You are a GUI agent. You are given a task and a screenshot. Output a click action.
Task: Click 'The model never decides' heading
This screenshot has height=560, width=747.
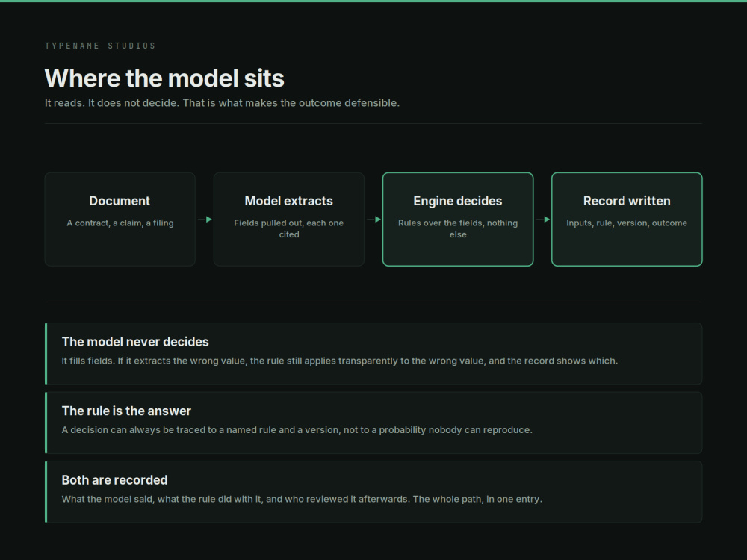point(135,342)
